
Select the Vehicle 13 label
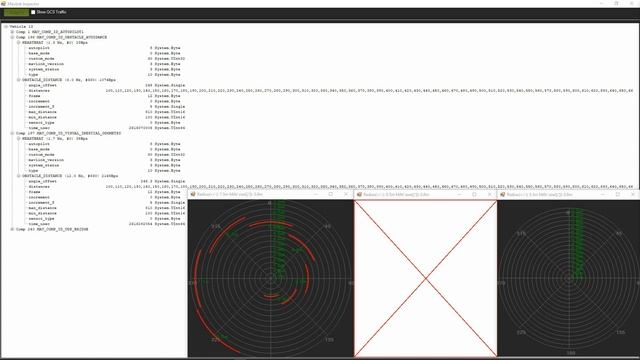tap(21, 27)
